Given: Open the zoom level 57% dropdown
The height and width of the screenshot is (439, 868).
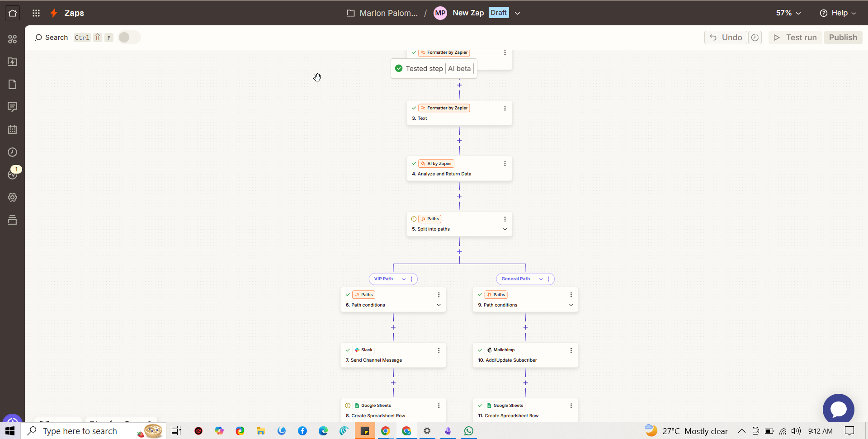Looking at the screenshot, I should [x=788, y=13].
